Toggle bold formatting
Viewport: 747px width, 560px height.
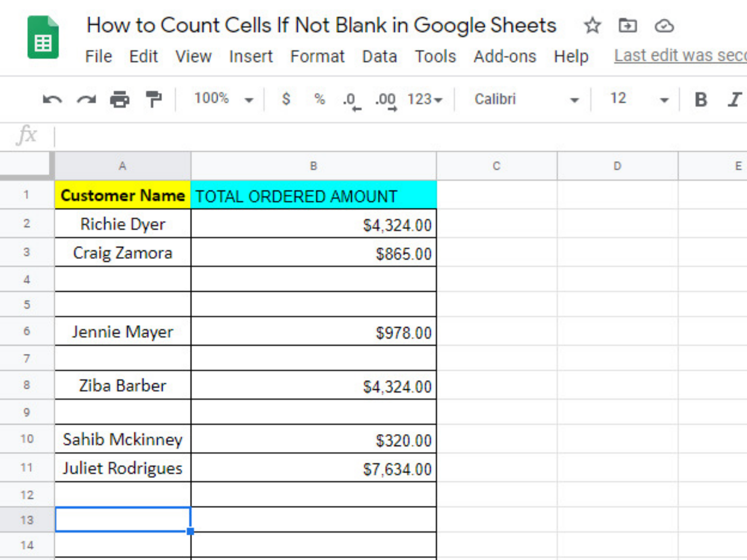coord(701,100)
